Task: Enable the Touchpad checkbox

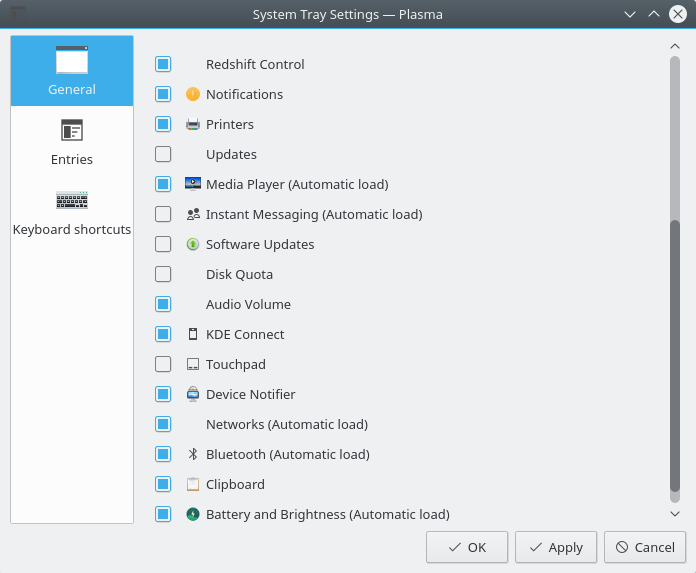Action: 163,364
